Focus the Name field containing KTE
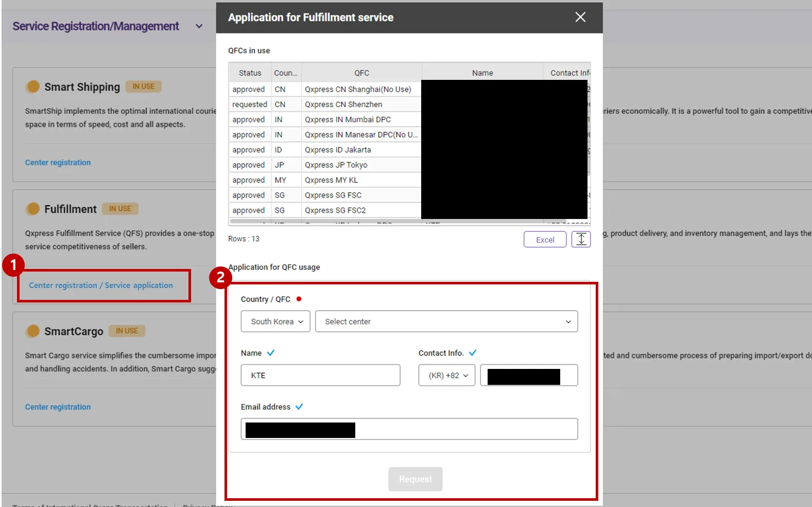This screenshot has width=812, height=507. (x=320, y=376)
